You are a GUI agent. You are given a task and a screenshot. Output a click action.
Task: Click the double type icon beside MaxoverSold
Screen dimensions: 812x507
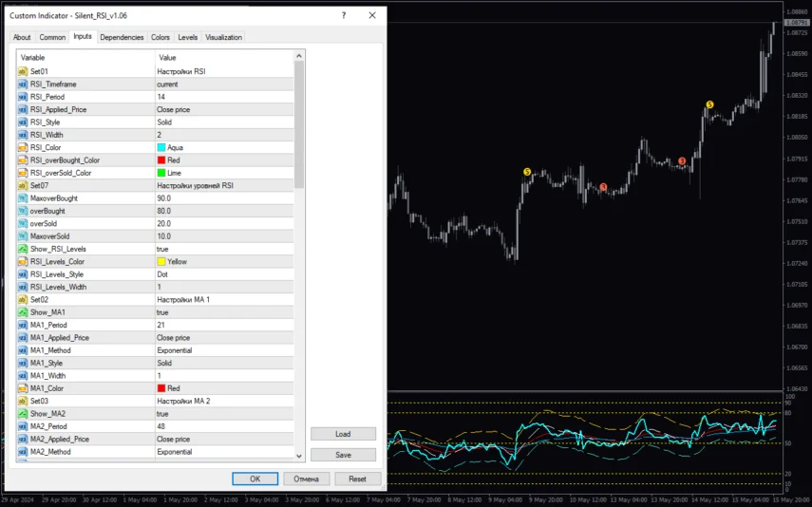23,235
